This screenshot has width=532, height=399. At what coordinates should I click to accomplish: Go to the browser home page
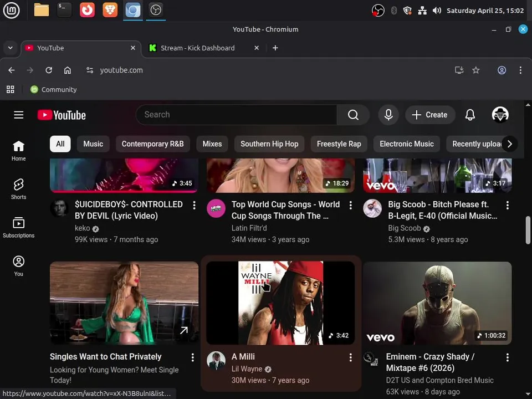(68, 70)
